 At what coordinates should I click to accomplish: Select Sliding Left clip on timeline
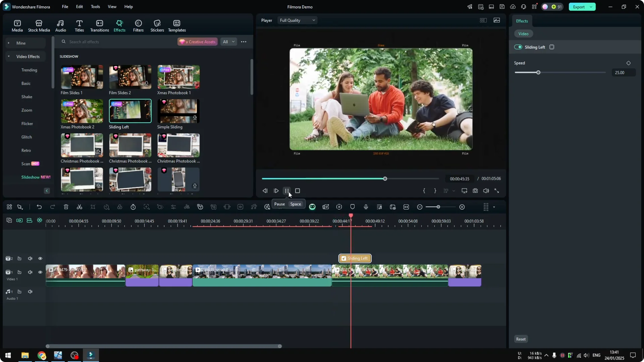[355, 258]
